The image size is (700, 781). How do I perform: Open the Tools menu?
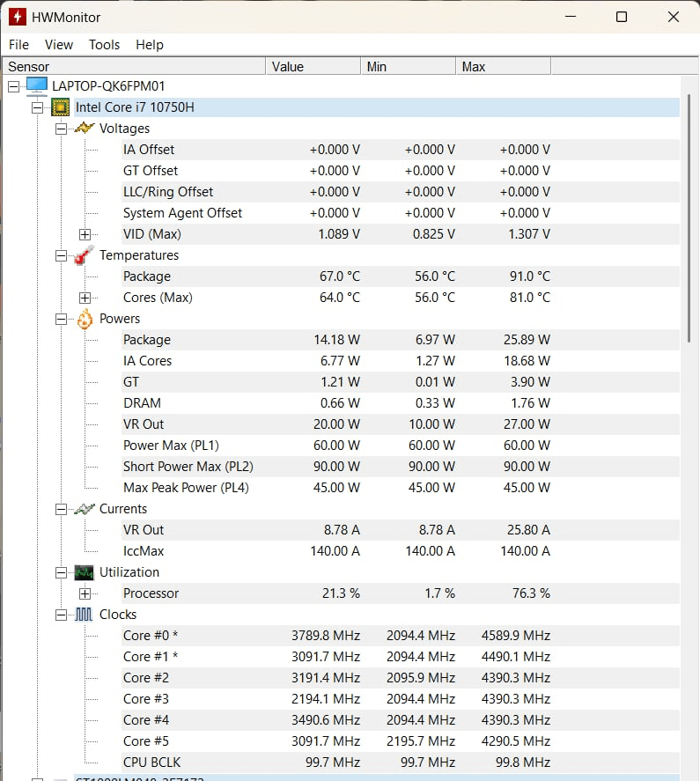pyautogui.click(x=104, y=45)
